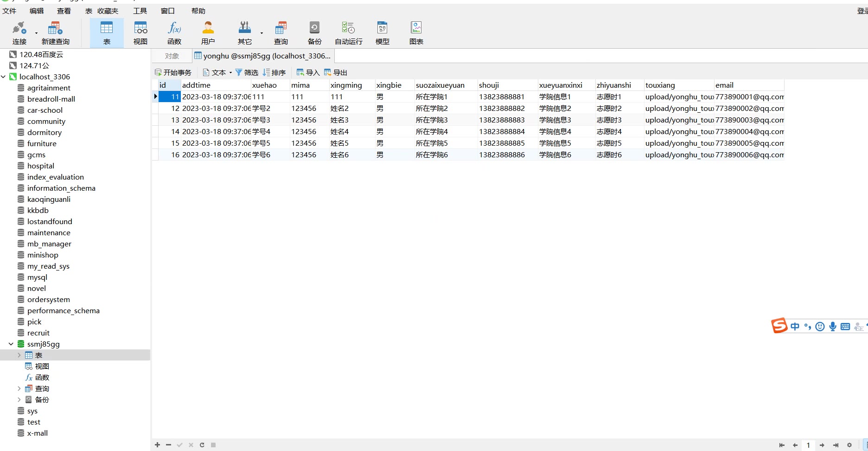
Task: Click the 图表 chart toolbar icon
Action: (x=416, y=33)
